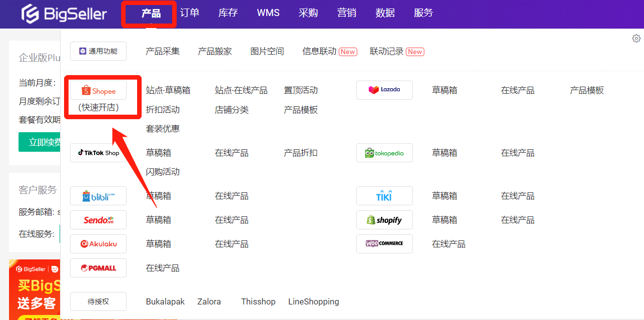The width and height of the screenshot is (644, 320).
Task: Click the green 立即续费 button
Action: pyautogui.click(x=40, y=142)
